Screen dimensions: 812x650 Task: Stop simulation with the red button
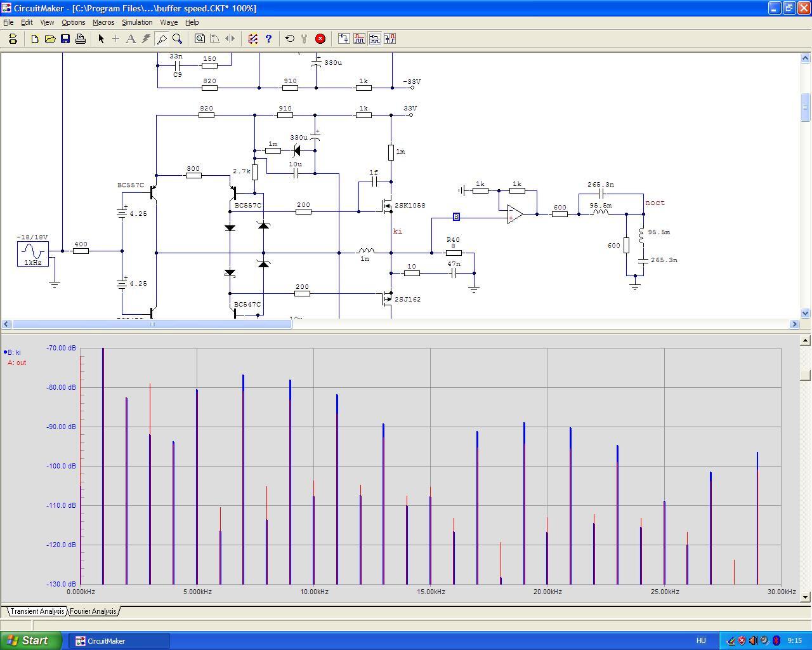click(320, 39)
